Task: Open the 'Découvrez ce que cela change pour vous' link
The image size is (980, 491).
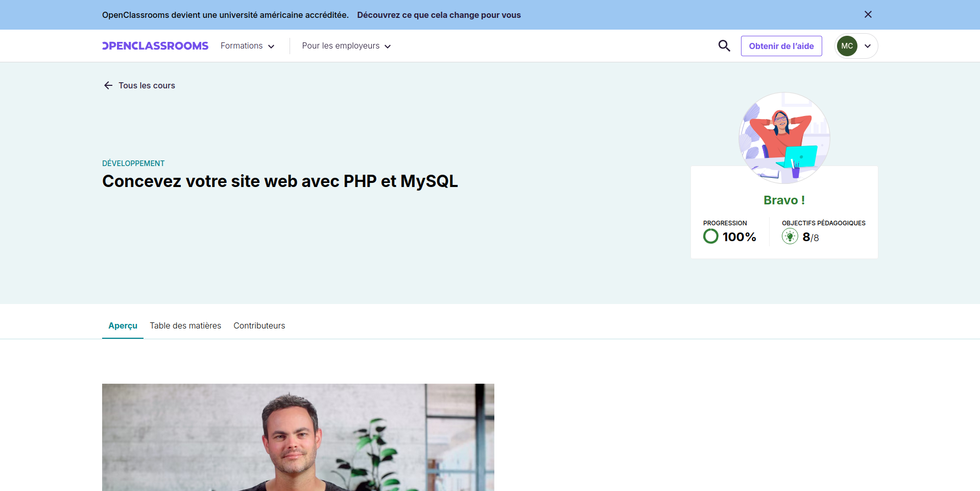Action: [439, 15]
